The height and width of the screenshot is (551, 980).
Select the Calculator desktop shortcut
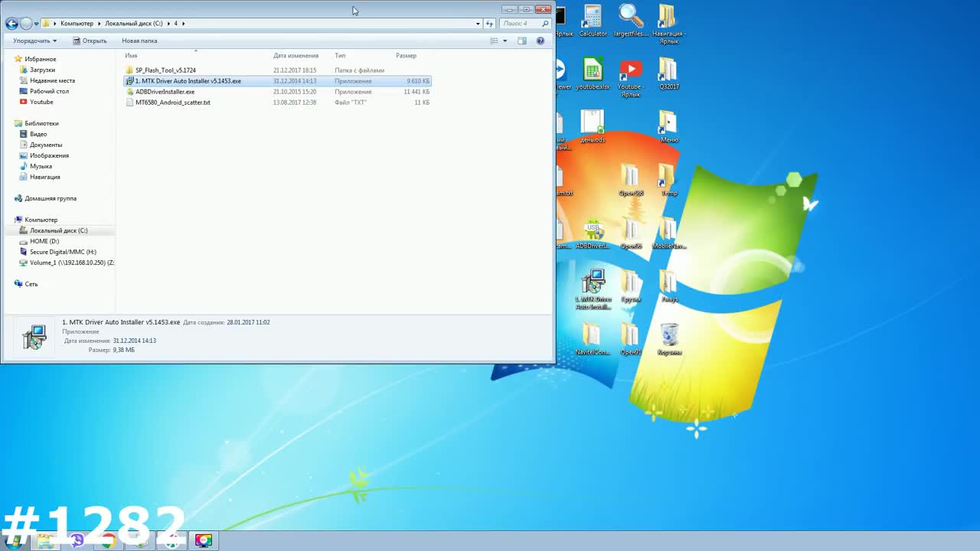pyautogui.click(x=593, y=21)
